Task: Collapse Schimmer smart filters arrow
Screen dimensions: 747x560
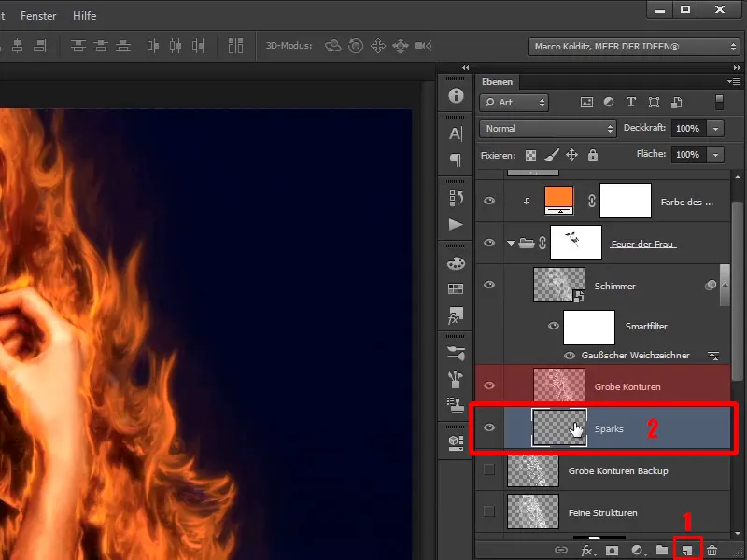Action: tap(725, 286)
